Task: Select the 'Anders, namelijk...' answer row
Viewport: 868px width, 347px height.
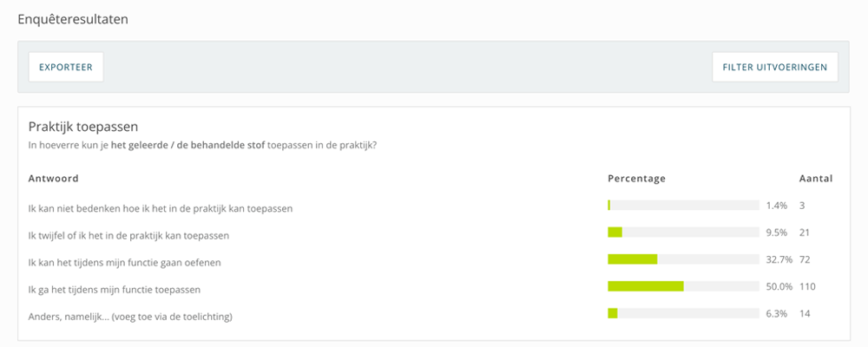Action: (130, 316)
